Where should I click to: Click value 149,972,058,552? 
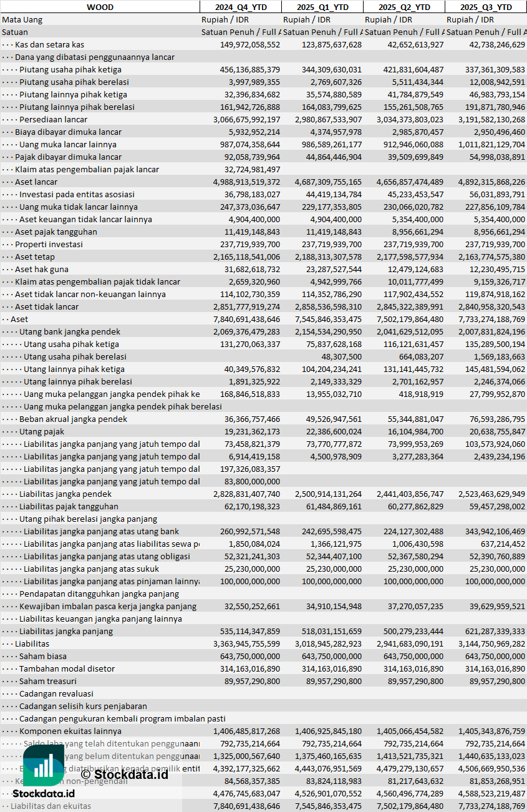pyautogui.click(x=250, y=44)
